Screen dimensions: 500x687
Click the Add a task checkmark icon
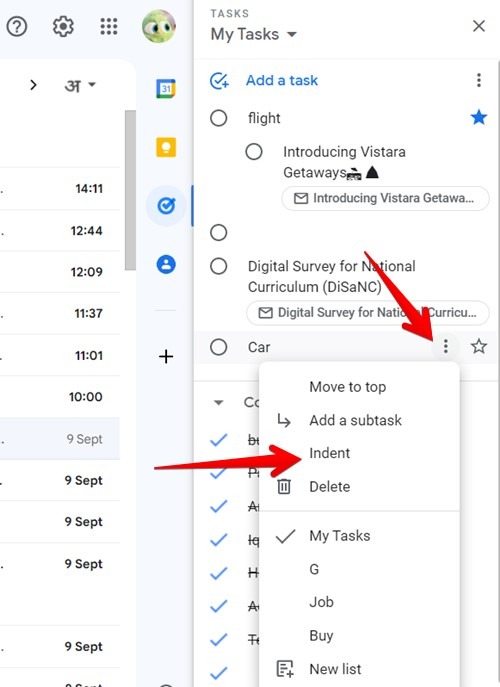(219, 81)
